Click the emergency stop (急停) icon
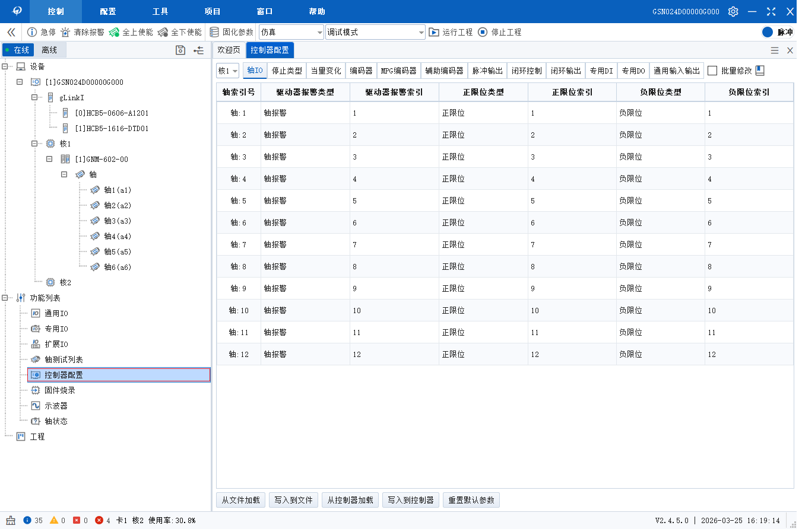Image resolution: width=802 pixels, height=532 pixels. coord(32,32)
